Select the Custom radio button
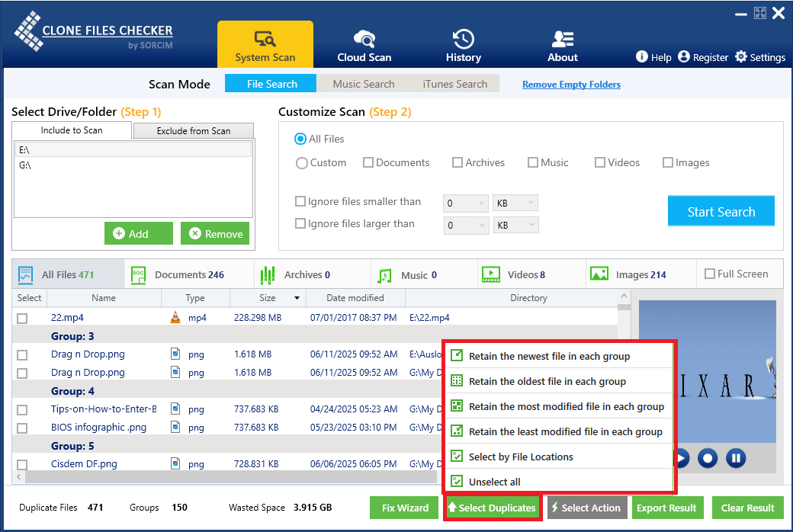The width and height of the screenshot is (793, 532). [302, 163]
